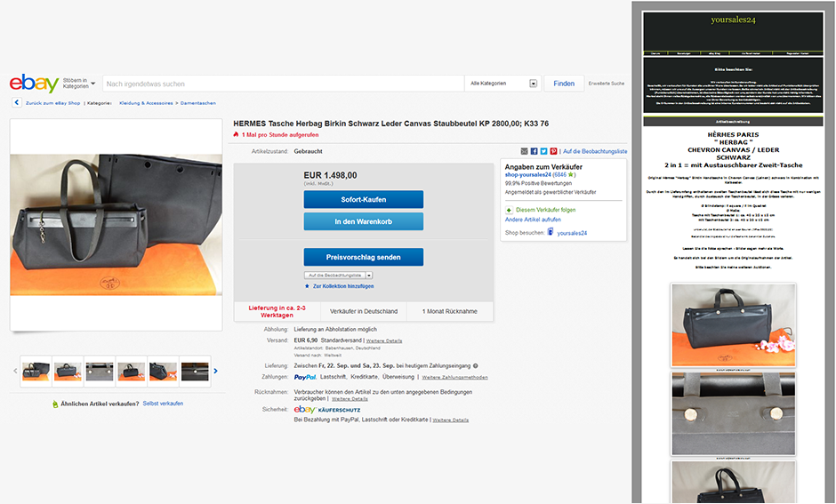Open Weitere Details for shipping

click(x=384, y=340)
